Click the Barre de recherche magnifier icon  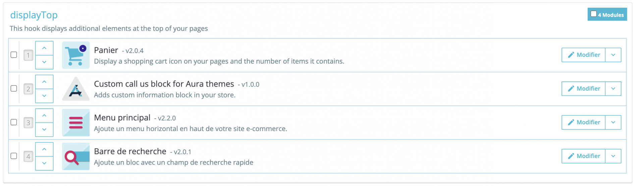pyautogui.click(x=76, y=157)
